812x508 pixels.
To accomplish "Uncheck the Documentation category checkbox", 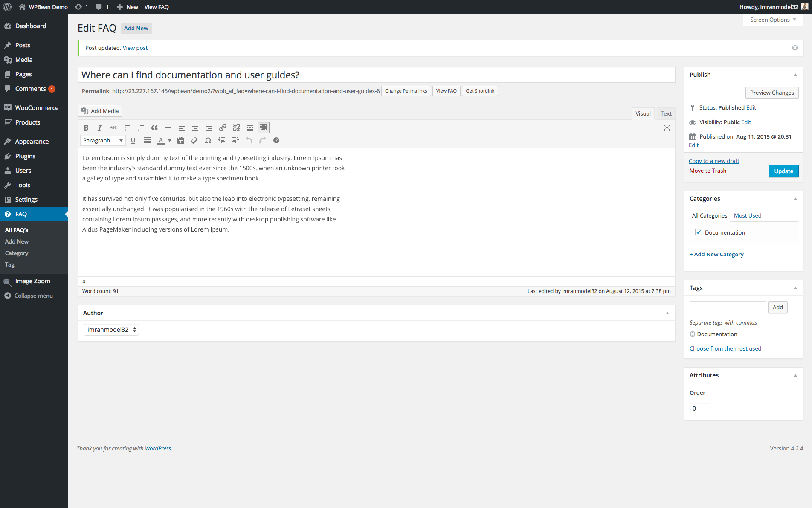I will (x=699, y=232).
